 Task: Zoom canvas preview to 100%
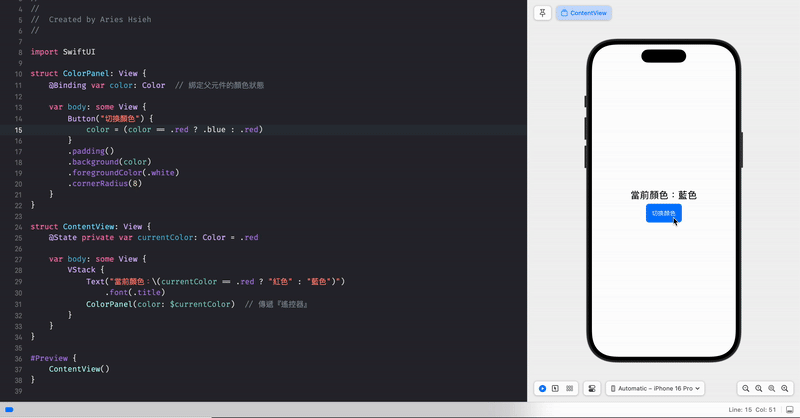[759, 388]
